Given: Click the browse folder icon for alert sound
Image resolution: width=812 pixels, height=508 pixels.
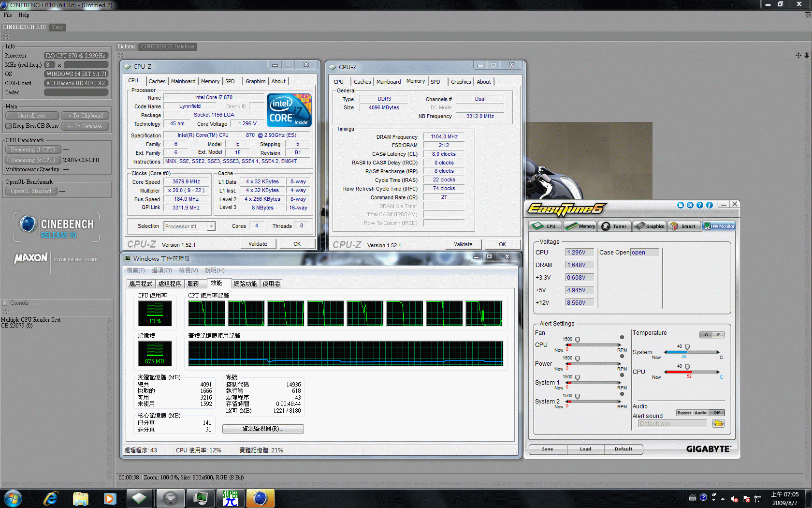Looking at the screenshot, I should [718, 424].
